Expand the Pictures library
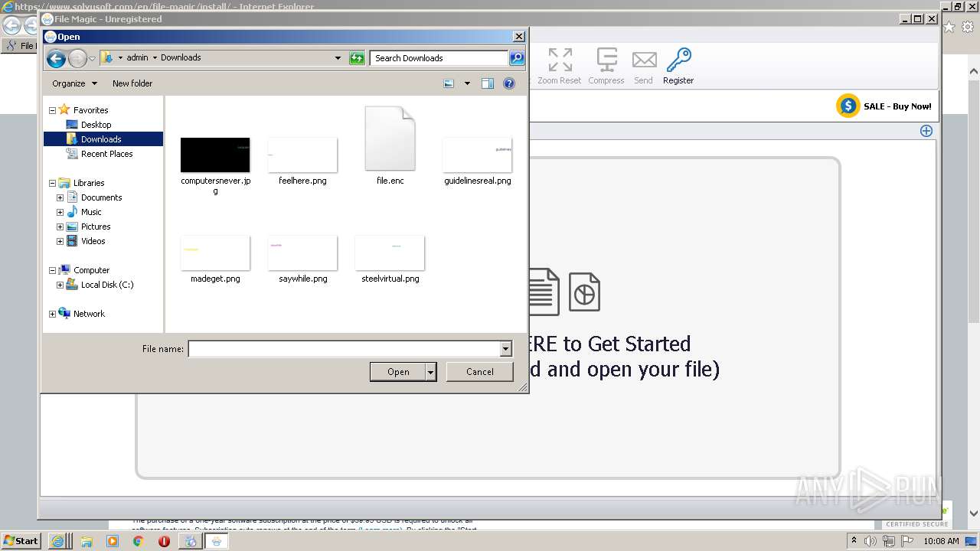 60,227
